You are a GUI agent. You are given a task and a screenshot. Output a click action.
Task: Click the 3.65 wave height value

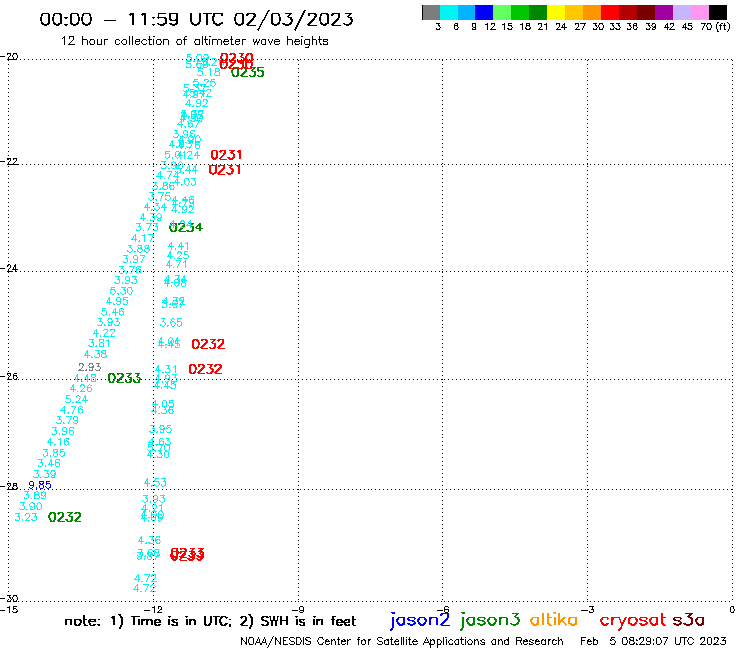click(x=171, y=322)
